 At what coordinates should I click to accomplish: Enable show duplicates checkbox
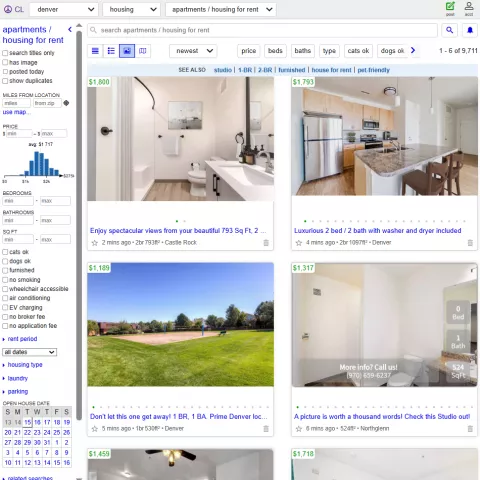[x=5, y=81]
